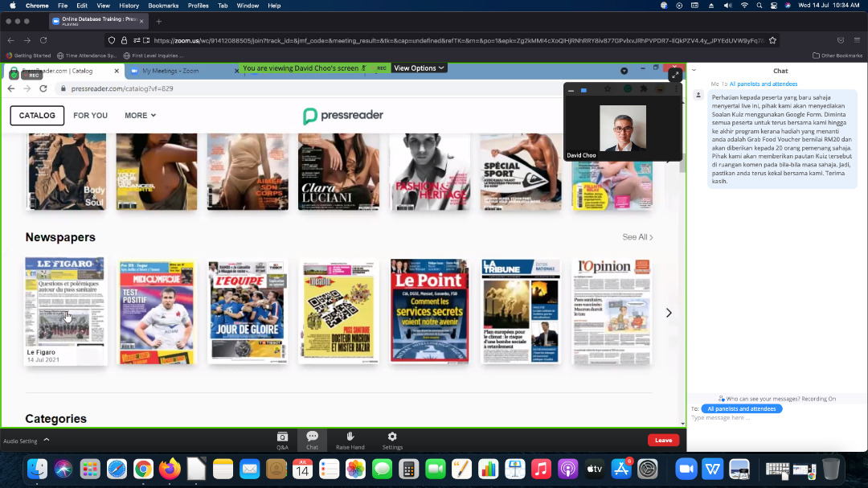Image resolution: width=868 pixels, height=488 pixels.
Task: Open Zoom Settings gear
Action: tap(392, 441)
